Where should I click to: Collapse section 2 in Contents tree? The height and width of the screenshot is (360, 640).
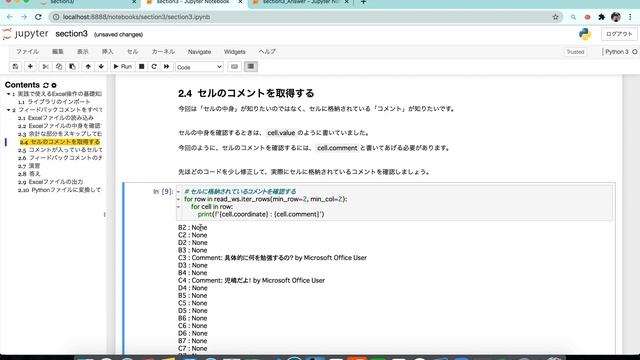(x=8, y=110)
